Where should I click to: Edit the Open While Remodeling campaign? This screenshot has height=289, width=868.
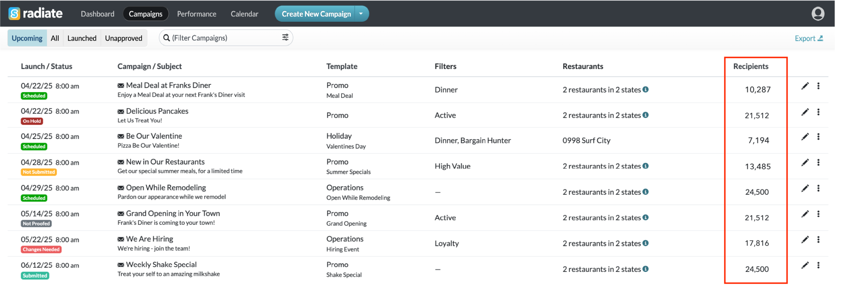tap(805, 188)
